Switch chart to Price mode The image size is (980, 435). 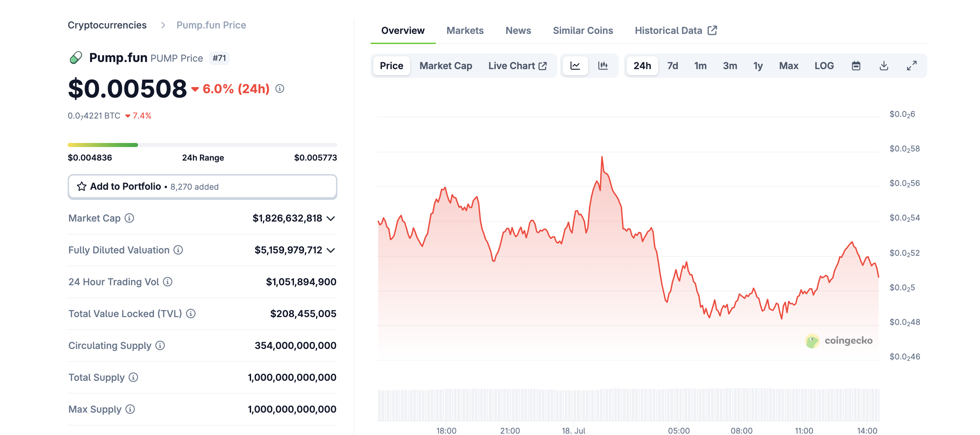(392, 66)
